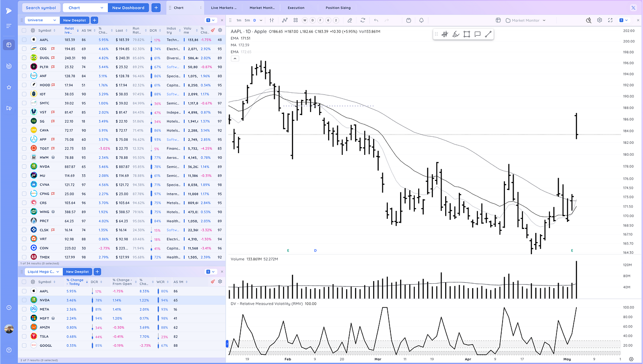Open chart settings gear icon
This screenshot has width=643, height=364.
600,20
